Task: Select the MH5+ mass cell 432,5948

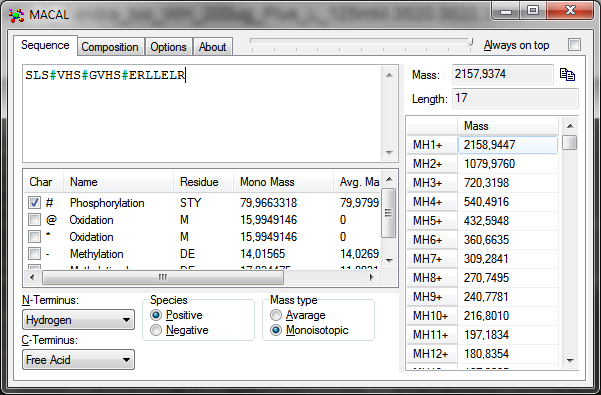Action: tap(508, 221)
